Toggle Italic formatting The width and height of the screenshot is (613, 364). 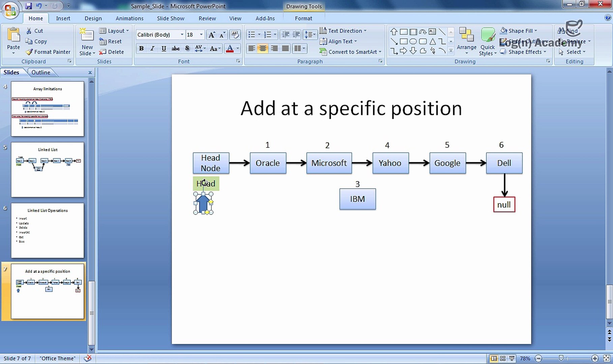click(x=152, y=49)
